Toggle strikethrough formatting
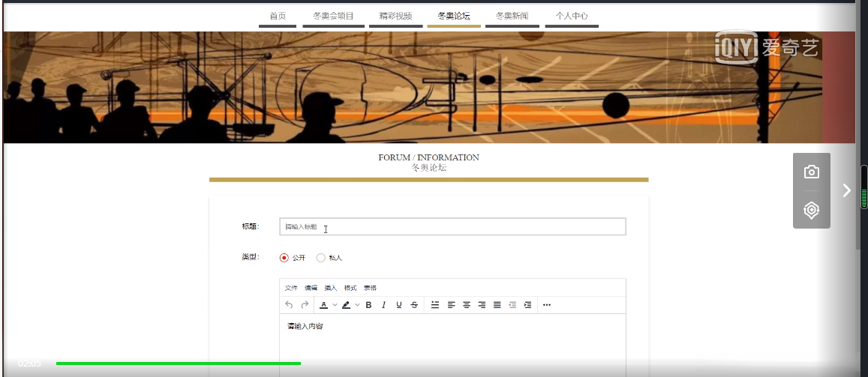The width and height of the screenshot is (868, 377). [x=414, y=305]
